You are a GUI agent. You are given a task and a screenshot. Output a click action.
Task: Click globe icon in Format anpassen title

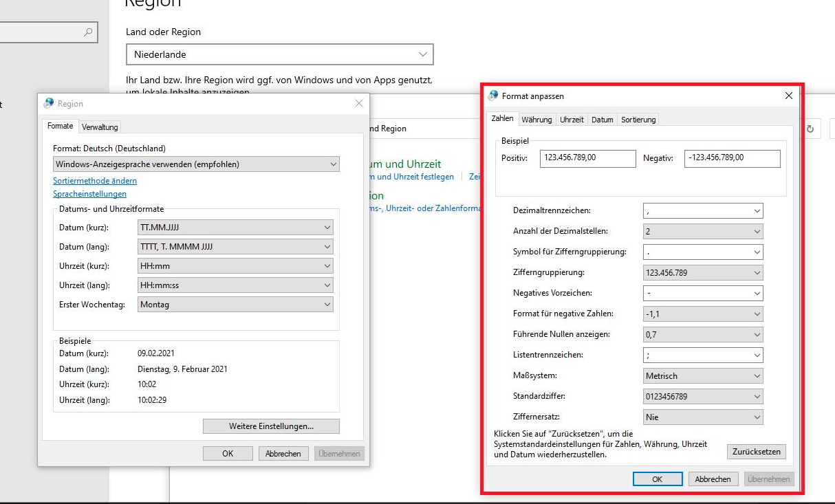pyautogui.click(x=493, y=96)
